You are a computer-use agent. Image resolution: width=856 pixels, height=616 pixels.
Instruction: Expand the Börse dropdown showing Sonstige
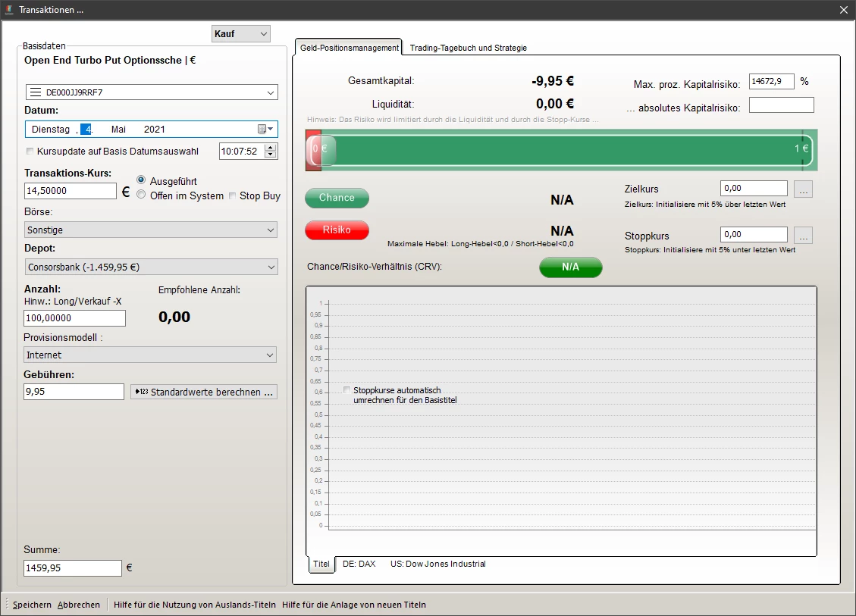point(151,230)
